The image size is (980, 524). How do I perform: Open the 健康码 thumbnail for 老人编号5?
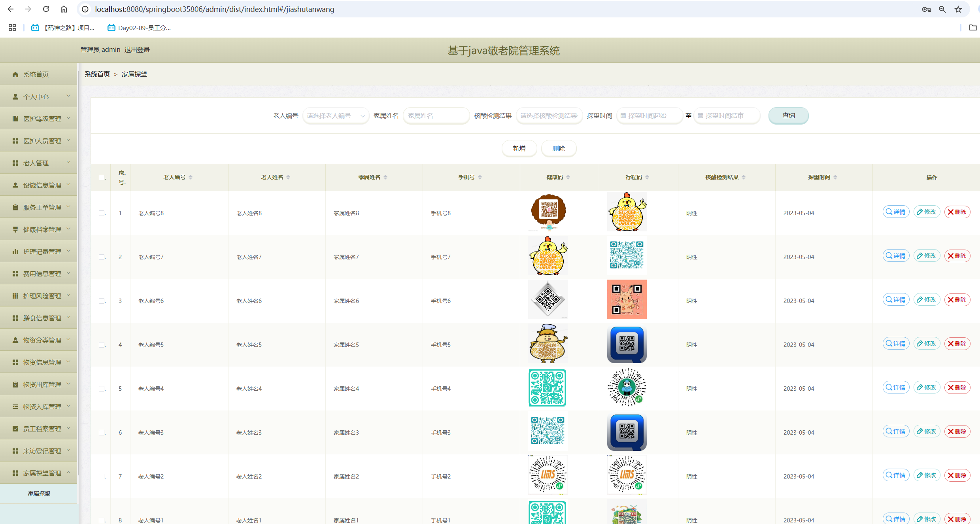click(548, 343)
